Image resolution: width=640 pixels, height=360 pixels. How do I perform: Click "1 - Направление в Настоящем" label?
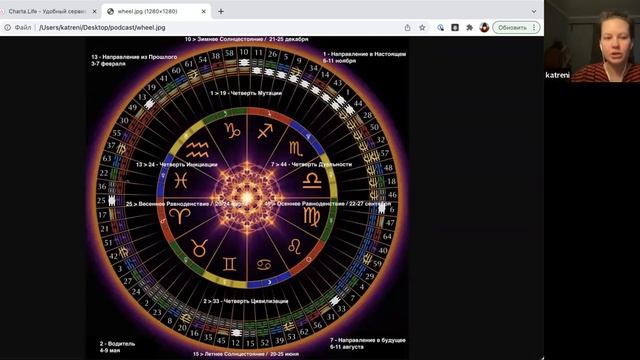click(364, 54)
